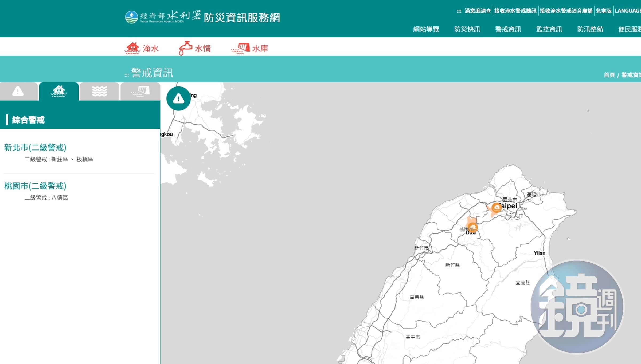Screen dimensions: 641x364
Task: Click the orange flood marker near Taipei
Action: 496,208
